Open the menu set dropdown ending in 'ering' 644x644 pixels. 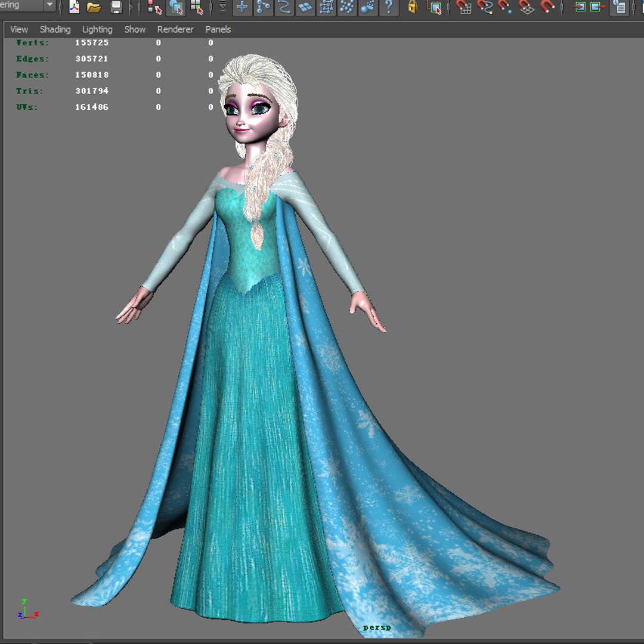[27, 5]
